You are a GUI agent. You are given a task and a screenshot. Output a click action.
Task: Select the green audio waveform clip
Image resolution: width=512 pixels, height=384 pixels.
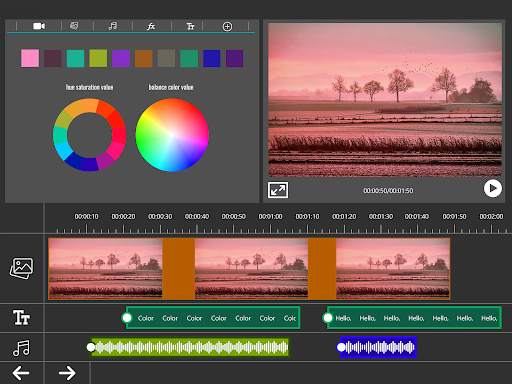coord(190,347)
